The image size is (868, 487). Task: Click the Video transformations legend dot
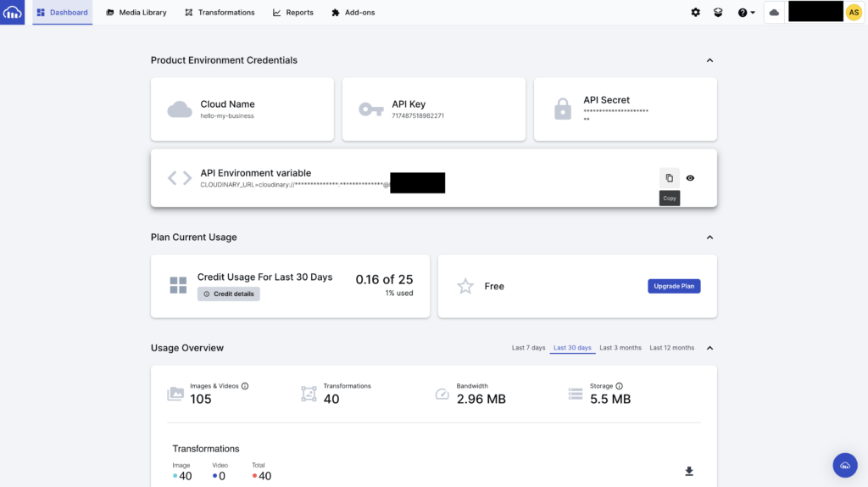coord(214,476)
